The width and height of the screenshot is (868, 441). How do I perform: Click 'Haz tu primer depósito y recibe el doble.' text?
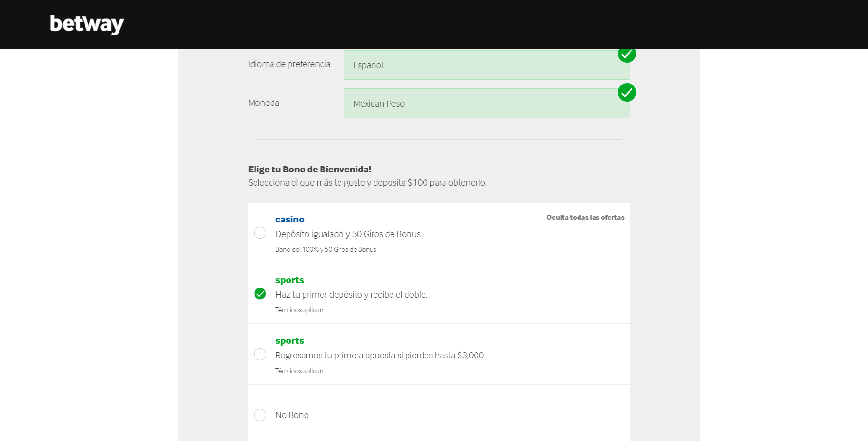click(351, 295)
